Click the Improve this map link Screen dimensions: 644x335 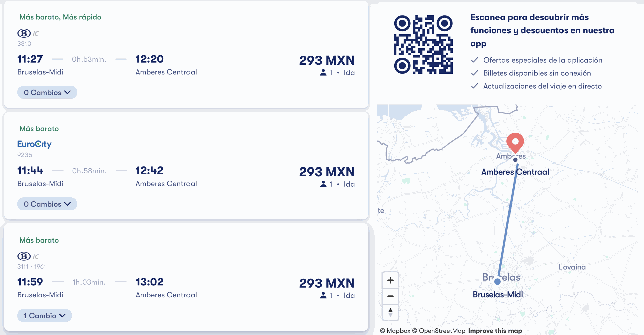[495, 331]
